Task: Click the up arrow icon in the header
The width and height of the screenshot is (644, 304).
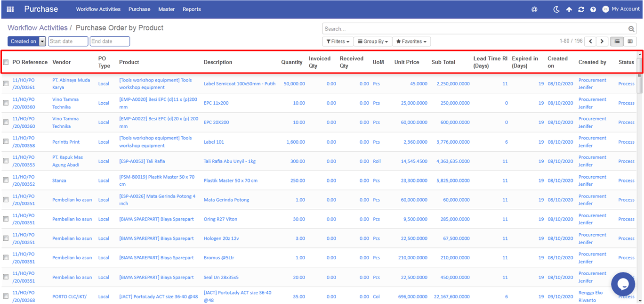Action: click(569, 9)
